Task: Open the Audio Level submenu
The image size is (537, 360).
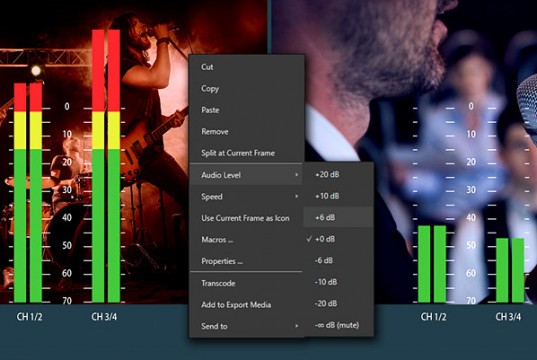Action: tap(246, 175)
